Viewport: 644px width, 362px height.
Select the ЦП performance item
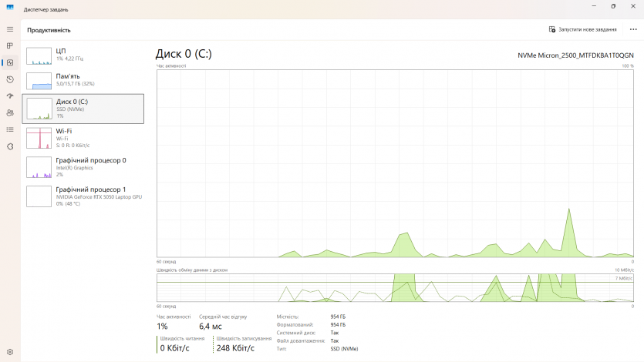click(x=83, y=54)
